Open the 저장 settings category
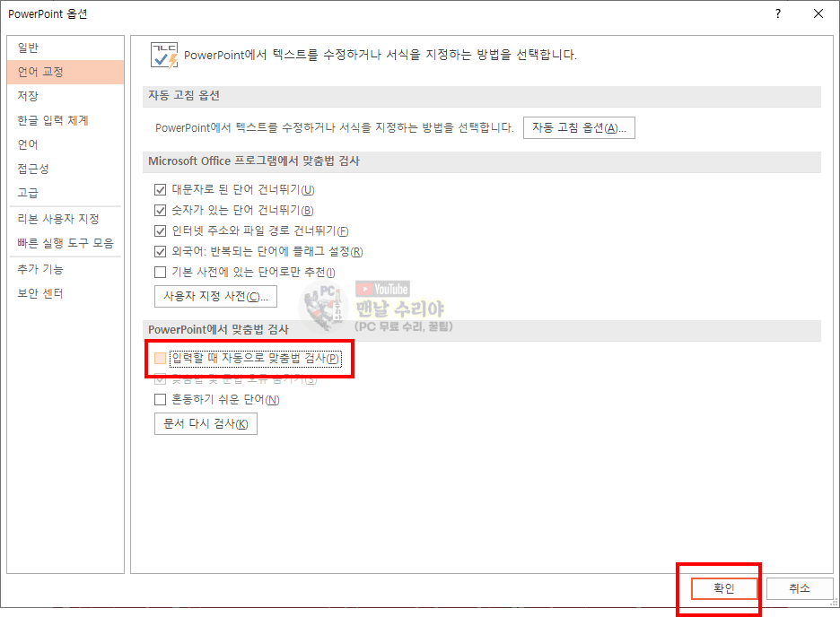Image resolution: width=840 pixels, height=617 pixels. 66,96
